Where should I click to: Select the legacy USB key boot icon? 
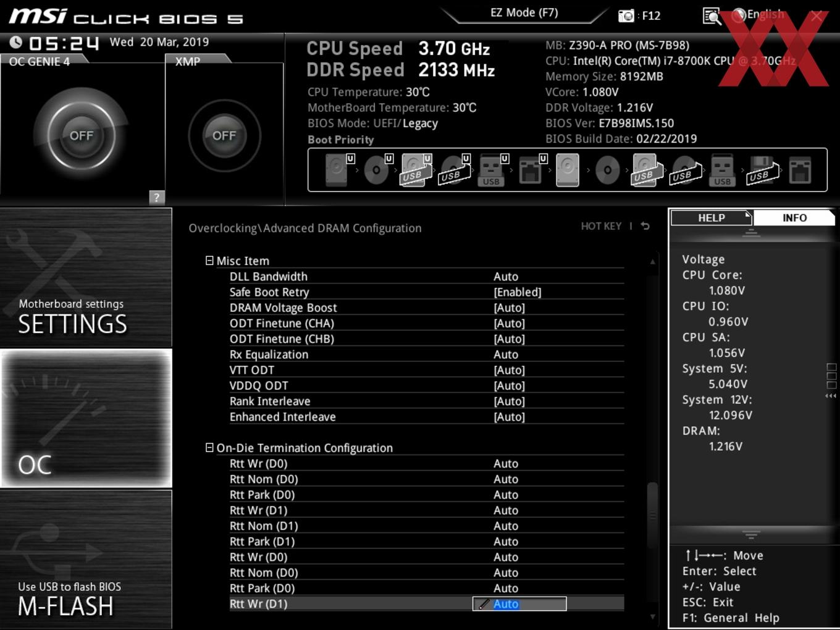coord(722,170)
